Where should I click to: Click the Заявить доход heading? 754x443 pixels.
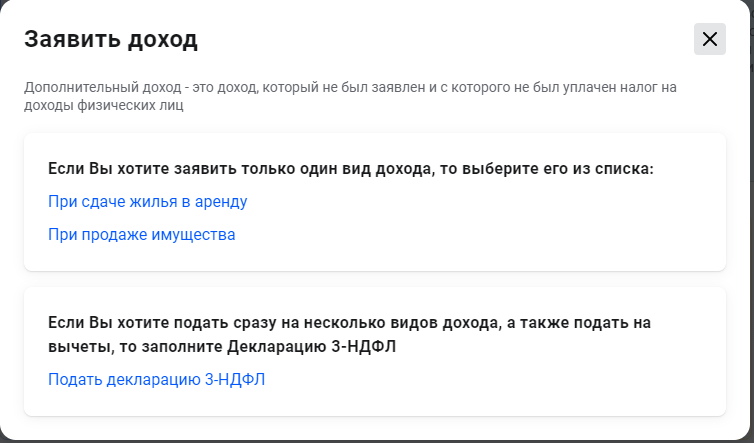(111, 39)
